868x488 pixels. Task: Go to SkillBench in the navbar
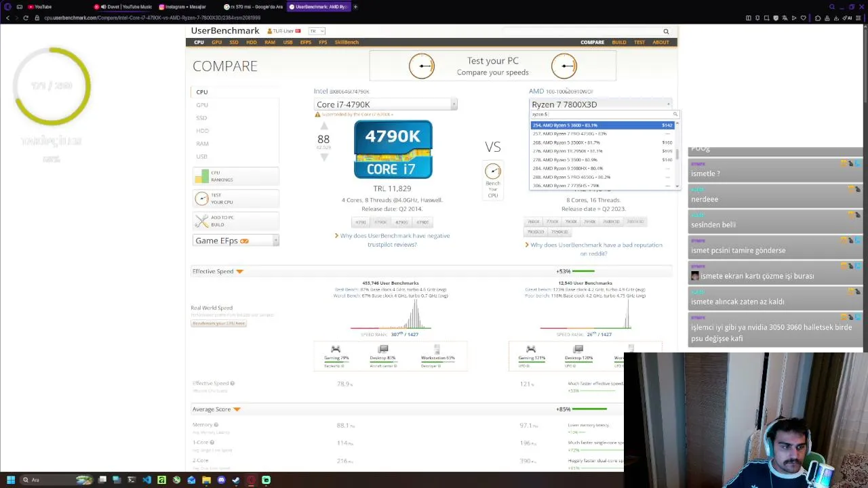[347, 42]
